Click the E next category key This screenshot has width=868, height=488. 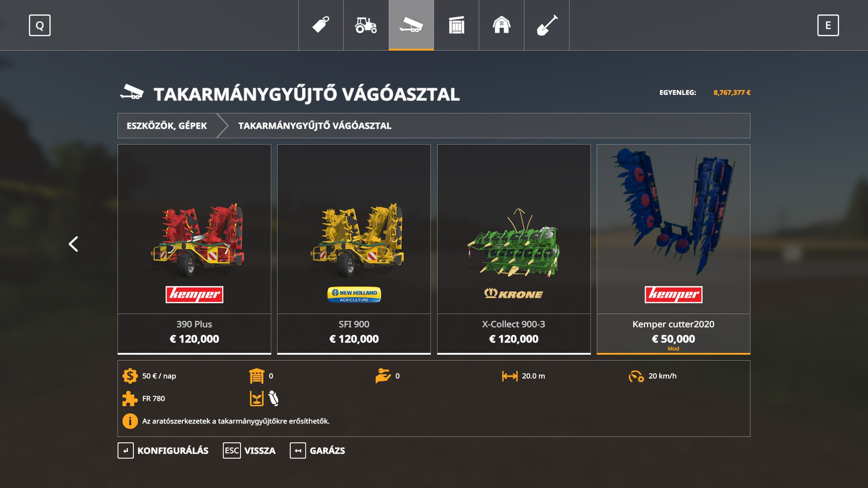pyautogui.click(x=828, y=25)
